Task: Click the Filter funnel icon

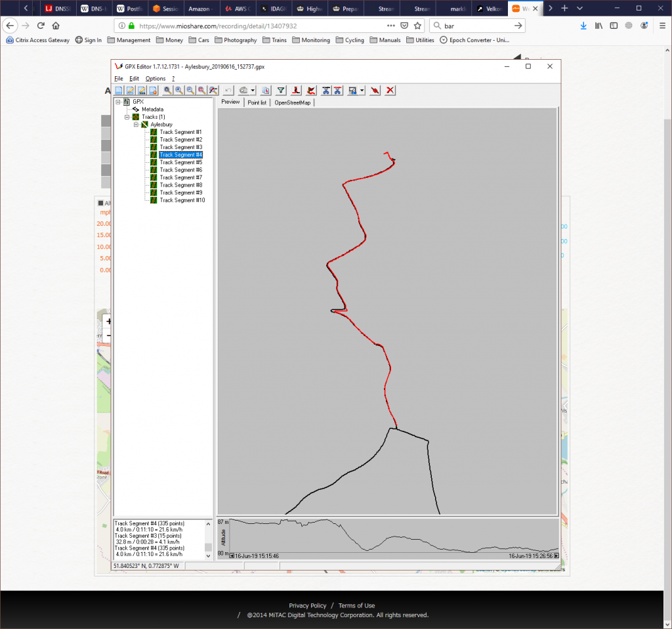Action: pos(281,91)
